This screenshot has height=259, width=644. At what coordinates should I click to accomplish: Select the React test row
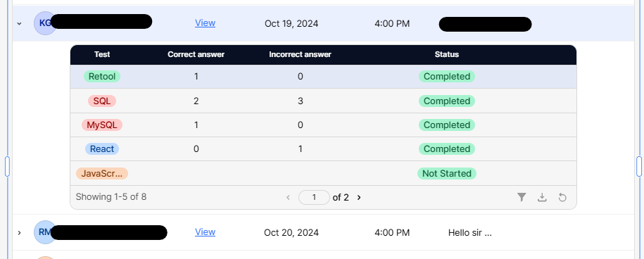coord(323,149)
